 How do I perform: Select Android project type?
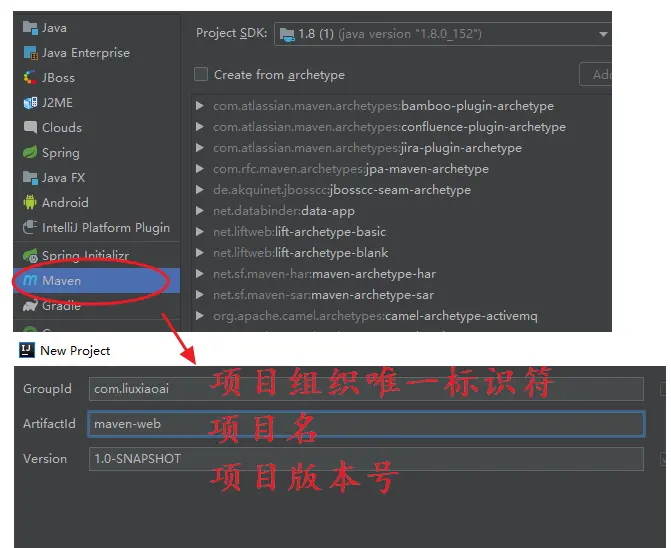tap(96, 202)
